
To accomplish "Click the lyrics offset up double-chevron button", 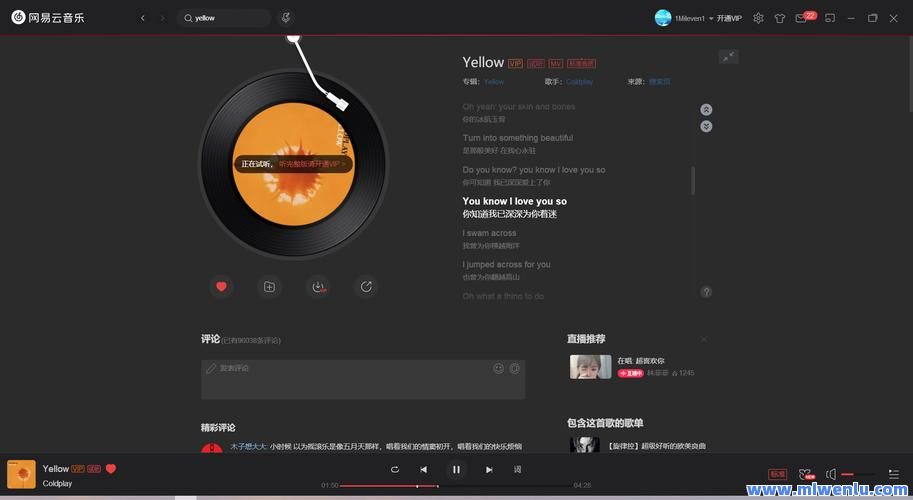I will tap(706, 109).
